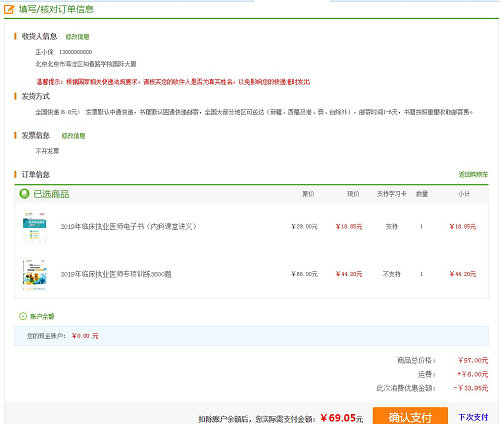Click 修改信息 link beside 发票信息
This screenshot has width=500, height=424.
(73, 136)
